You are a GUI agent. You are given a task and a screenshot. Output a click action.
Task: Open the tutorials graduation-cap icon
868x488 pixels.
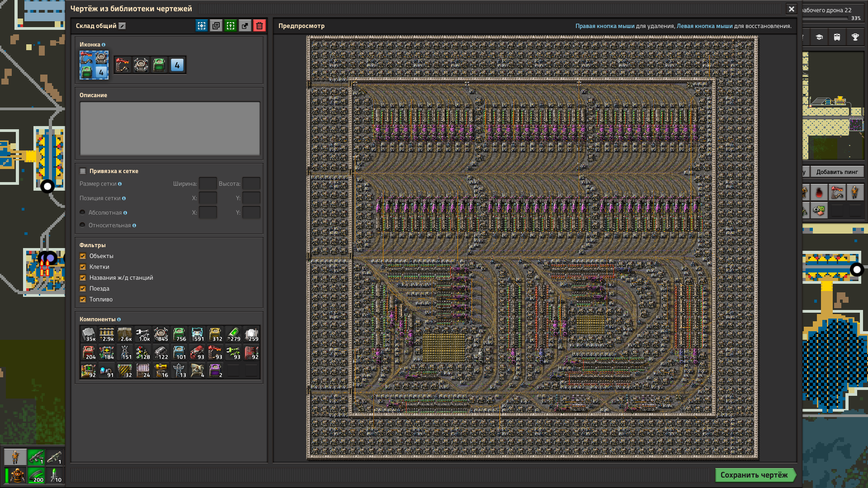pos(819,37)
